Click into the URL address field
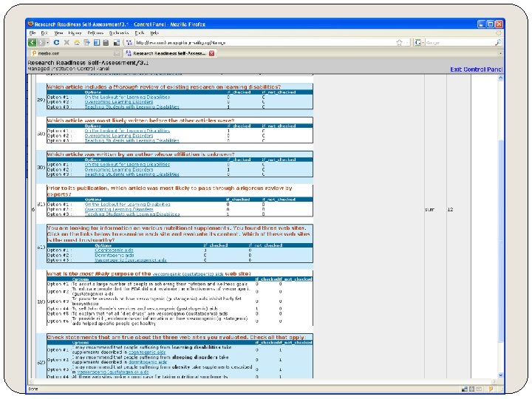 [265, 42]
